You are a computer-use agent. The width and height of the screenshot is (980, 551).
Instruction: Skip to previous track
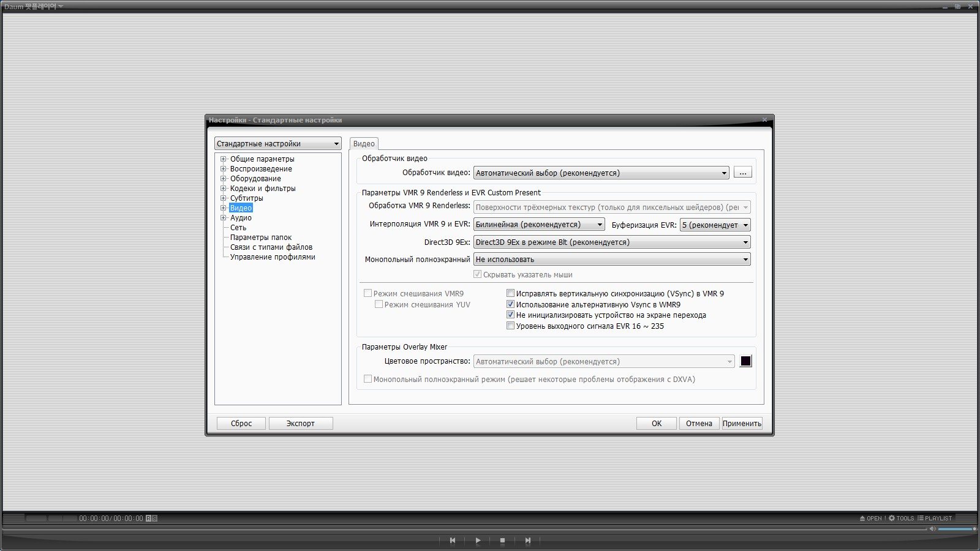[x=453, y=541]
